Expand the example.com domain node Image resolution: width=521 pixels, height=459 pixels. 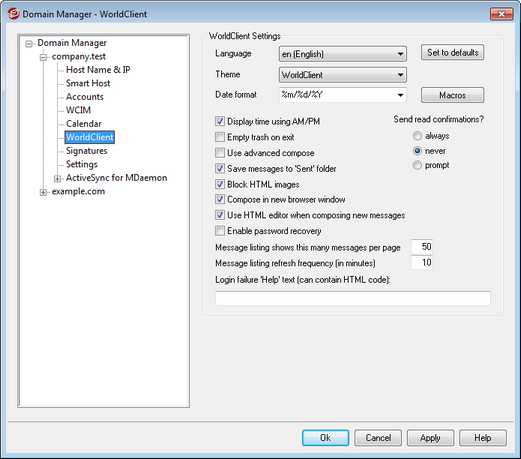[x=43, y=192]
